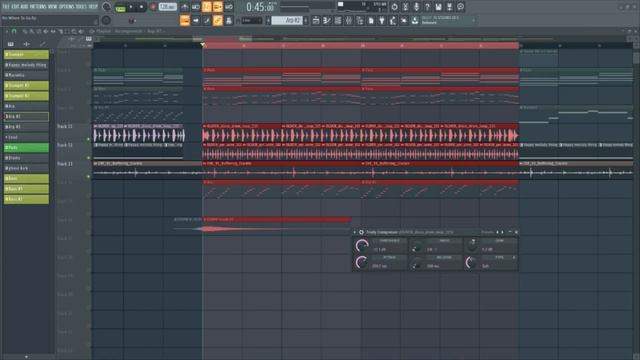640x360 pixels.
Task: Click the playhead marker on the timeline
Action: pyautogui.click(x=202, y=44)
